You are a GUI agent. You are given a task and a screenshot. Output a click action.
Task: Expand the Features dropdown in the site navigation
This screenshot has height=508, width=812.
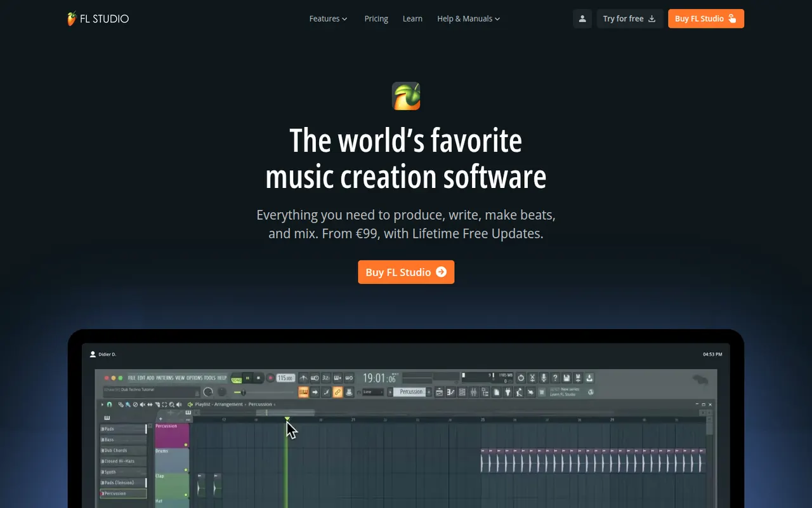pos(329,18)
